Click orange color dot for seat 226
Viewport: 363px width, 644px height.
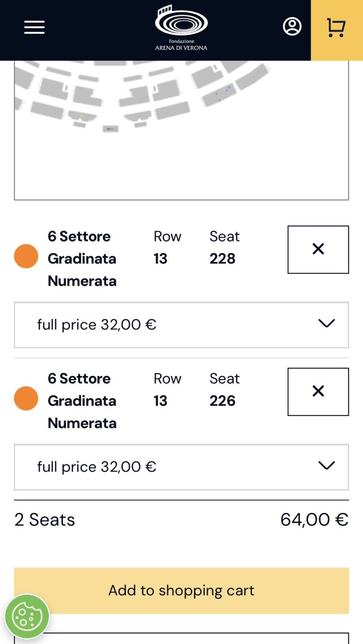[26, 398]
